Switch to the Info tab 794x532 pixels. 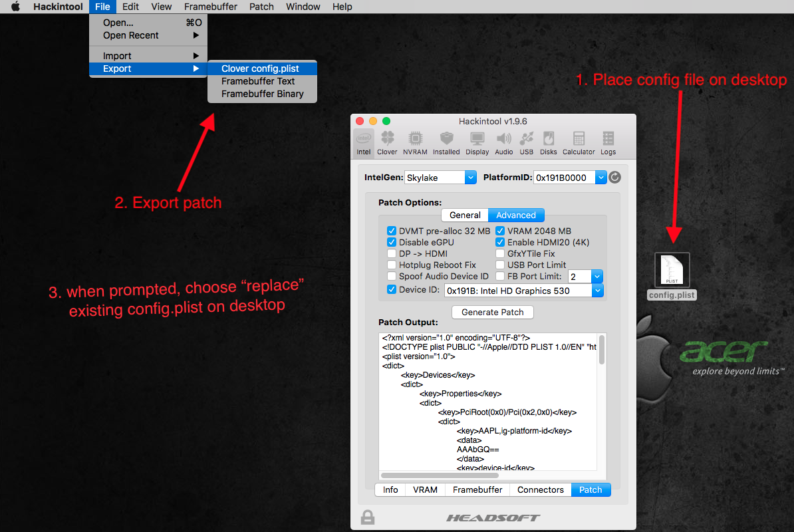[390, 489]
